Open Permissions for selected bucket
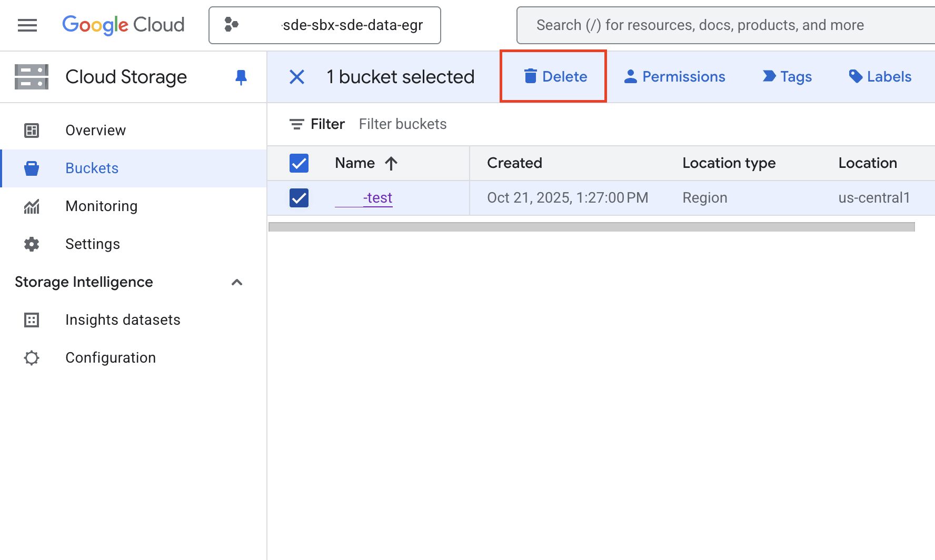Screen dimensions: 935x560 coord(674,77)
